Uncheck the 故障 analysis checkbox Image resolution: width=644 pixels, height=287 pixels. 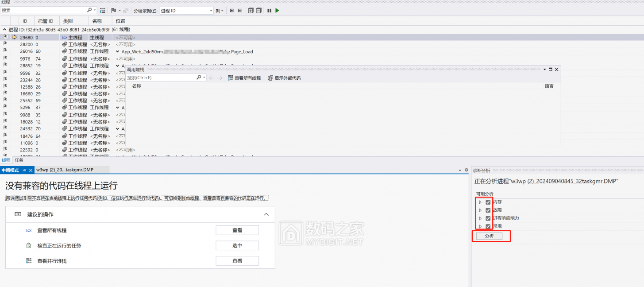click(x=488, y=210)
